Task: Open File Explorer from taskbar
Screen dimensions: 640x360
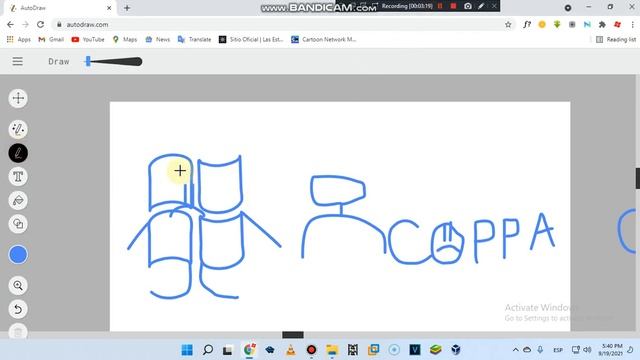Action: pyautogui.click(x=332, y=350)
